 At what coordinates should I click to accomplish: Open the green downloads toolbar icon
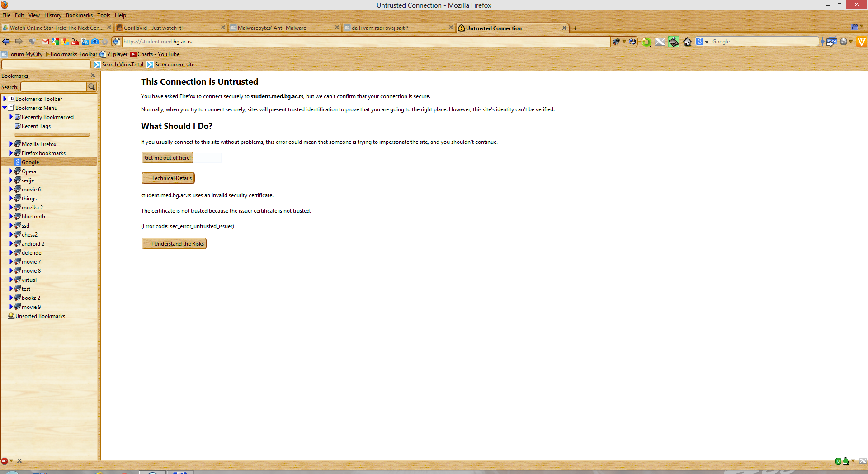[x=674, y=42]
